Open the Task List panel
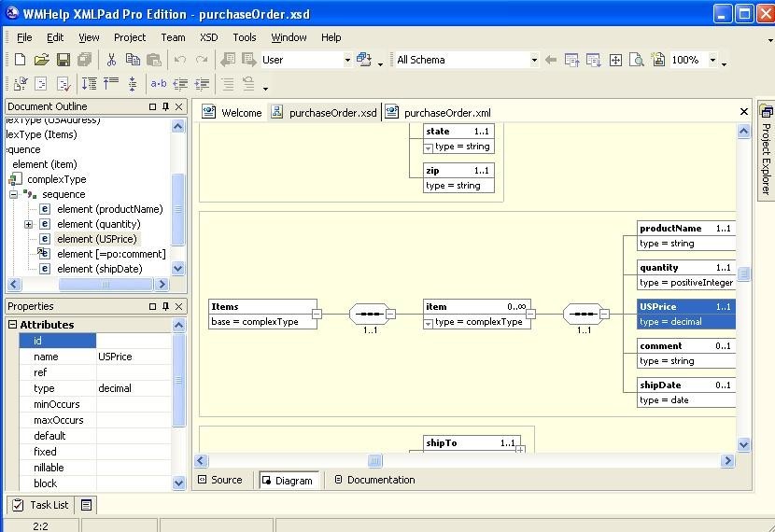 (39, 505)
